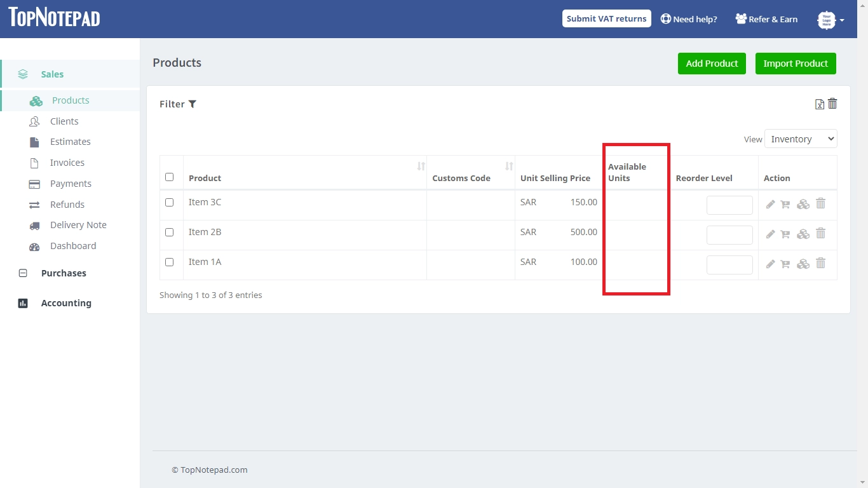Expand the user profile menu at top right

(830, 20)
